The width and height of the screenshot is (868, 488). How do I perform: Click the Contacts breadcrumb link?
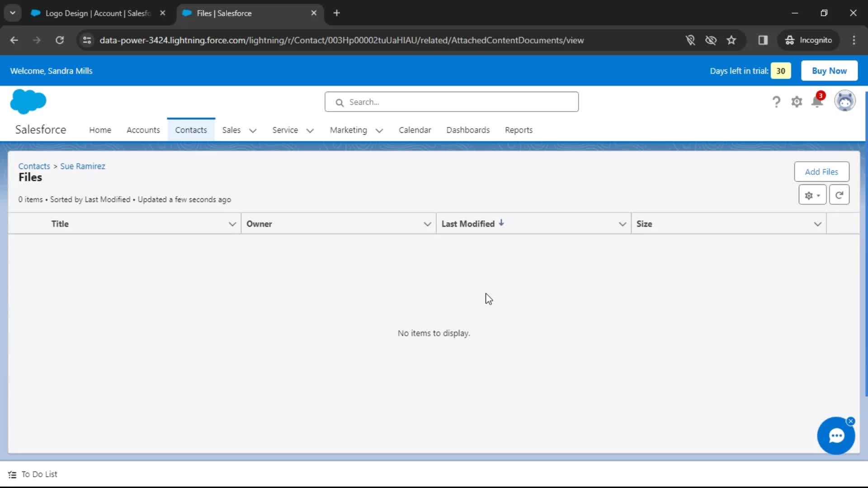pos(34,166)
